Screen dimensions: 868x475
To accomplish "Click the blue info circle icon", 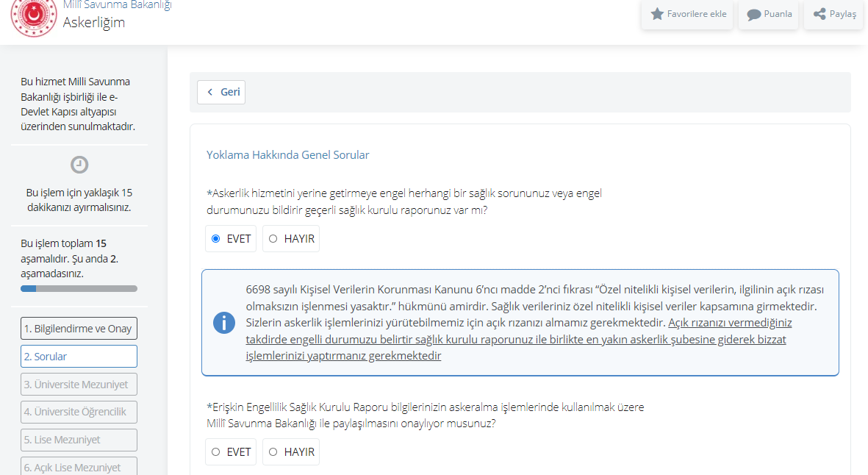I will click(x=224, y=322).
